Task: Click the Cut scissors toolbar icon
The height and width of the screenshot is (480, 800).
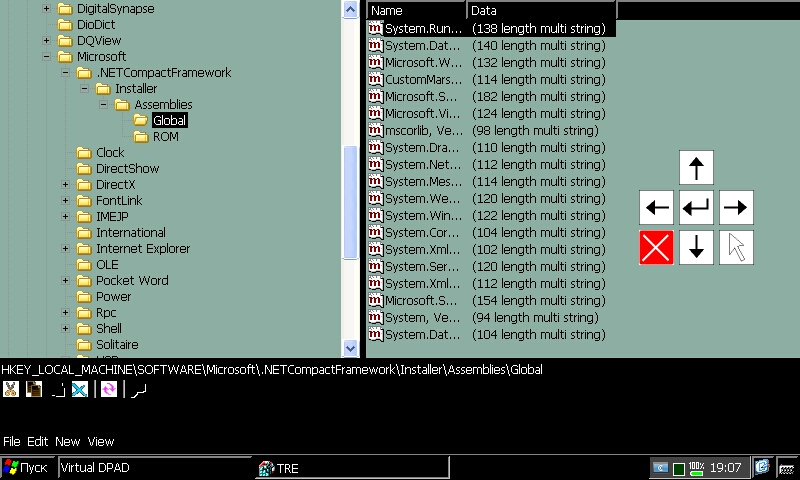Action: (x=11, y=389)
